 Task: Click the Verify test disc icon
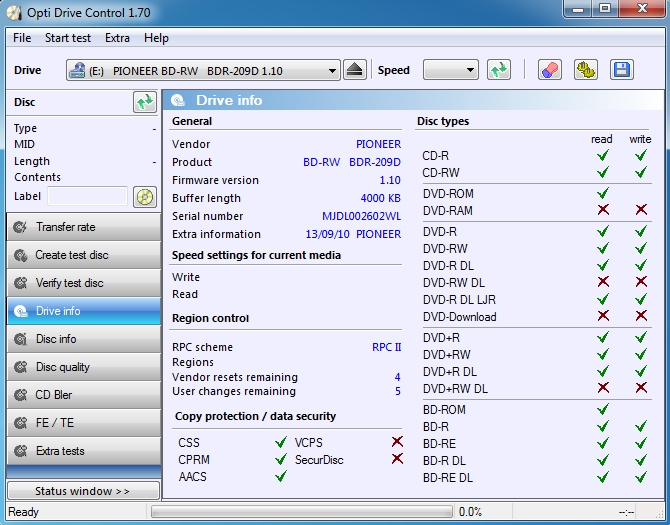point(20,283)
